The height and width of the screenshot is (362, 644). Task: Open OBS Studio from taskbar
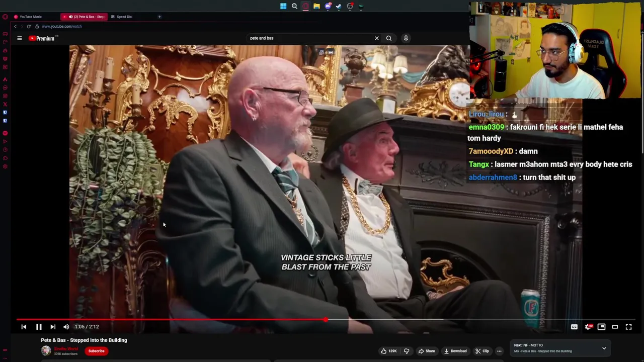point(350,6)
